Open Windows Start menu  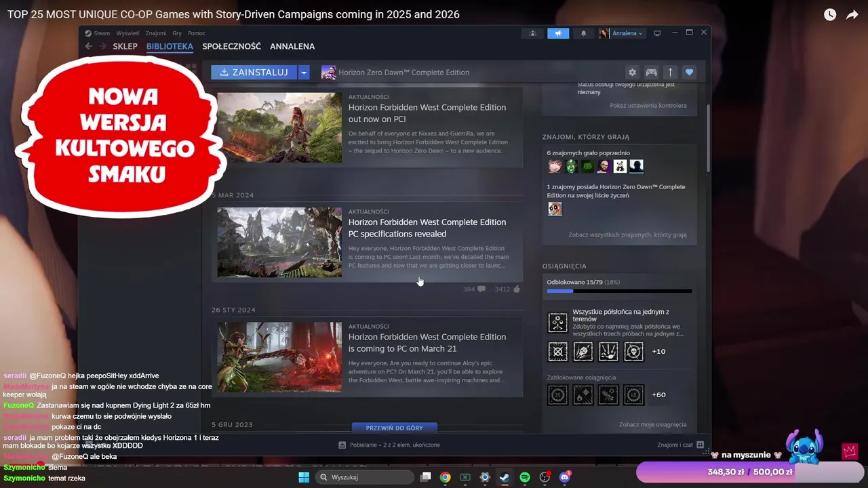304,477
